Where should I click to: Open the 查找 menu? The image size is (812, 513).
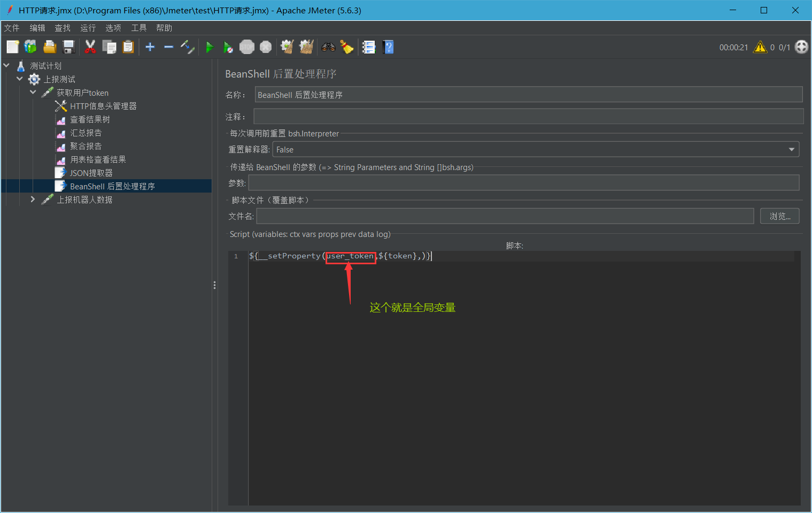[x=63, y=28]
